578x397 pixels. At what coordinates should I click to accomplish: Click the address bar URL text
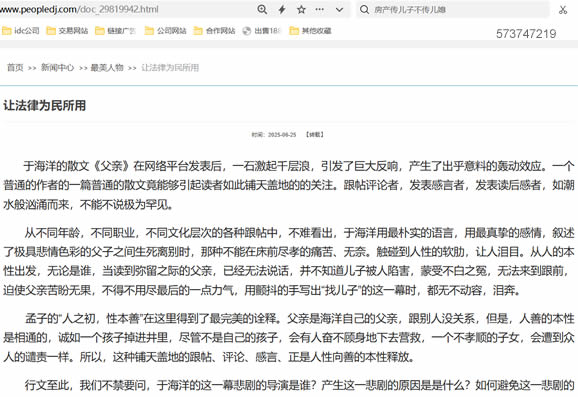click(x=79, y=9)
